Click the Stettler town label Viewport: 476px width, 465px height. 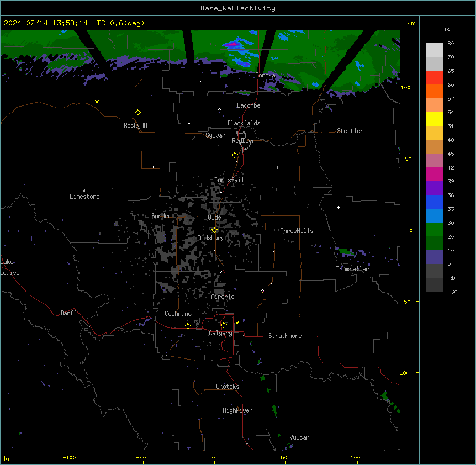tap(350, 131)
